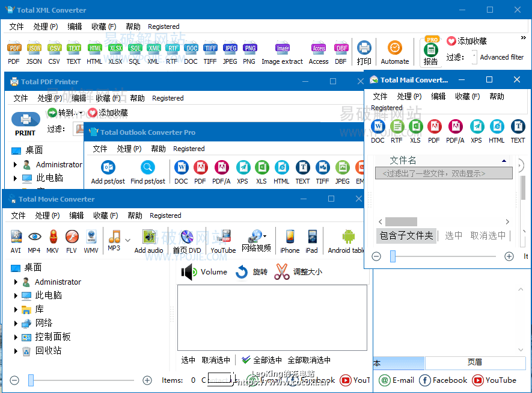The height and width of the screenshot is (393, 532).
Task: Toggle 包含子文件夹 in Total Mail Converter
Action: click(406, 235)
